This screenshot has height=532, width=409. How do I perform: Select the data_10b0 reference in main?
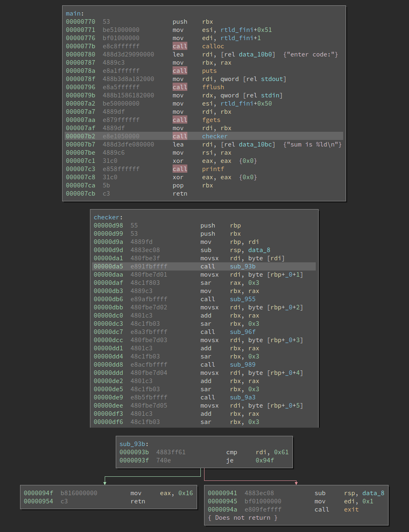tap(257, 54)
